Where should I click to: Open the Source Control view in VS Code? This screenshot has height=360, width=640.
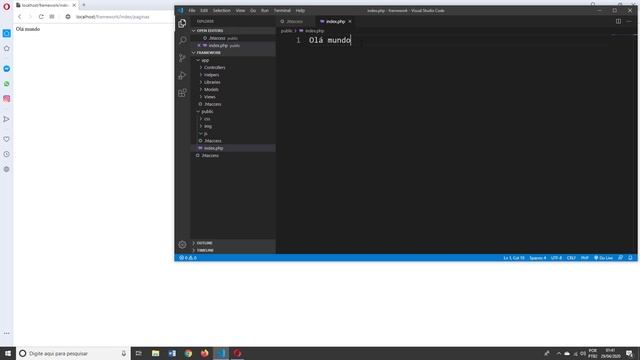(x=182, y=58)
